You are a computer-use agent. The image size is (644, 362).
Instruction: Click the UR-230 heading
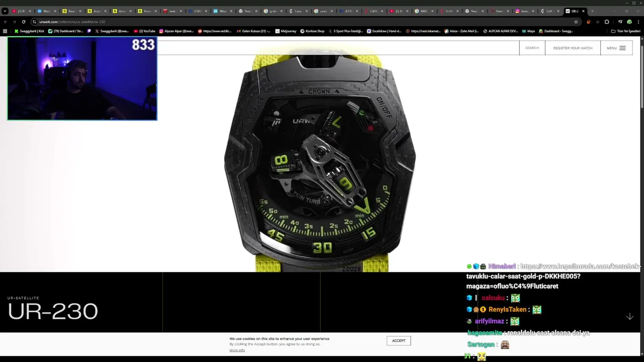53,311
